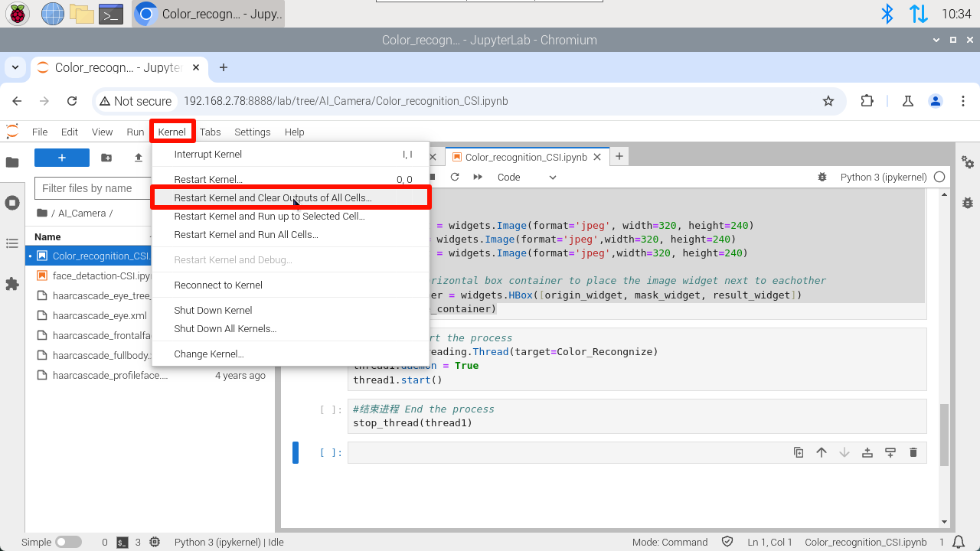This screenshot has width=980, height=551.
Task: Open the Chromium three-dot menu
Action: [962, 101]
